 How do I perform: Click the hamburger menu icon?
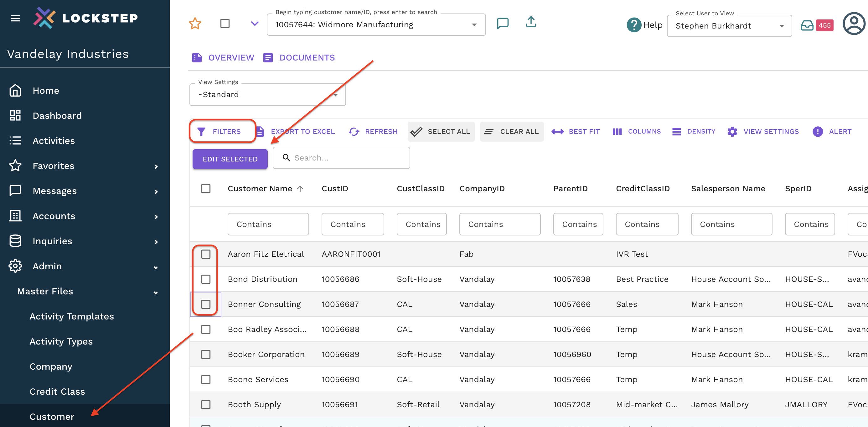pyautogui.click(x=16, y=18)
